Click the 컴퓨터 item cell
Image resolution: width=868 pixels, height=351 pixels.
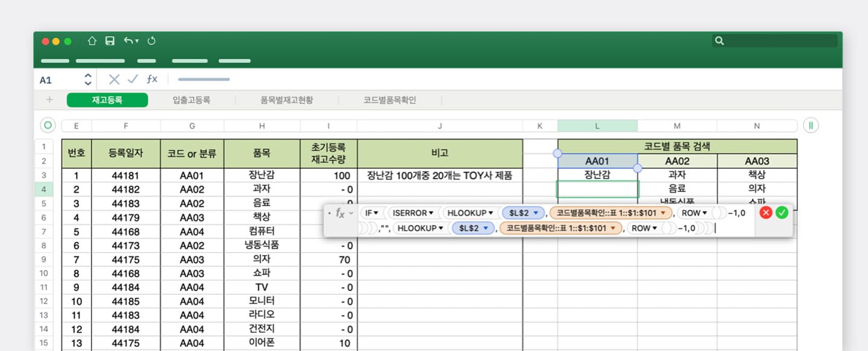click(262, 231)
